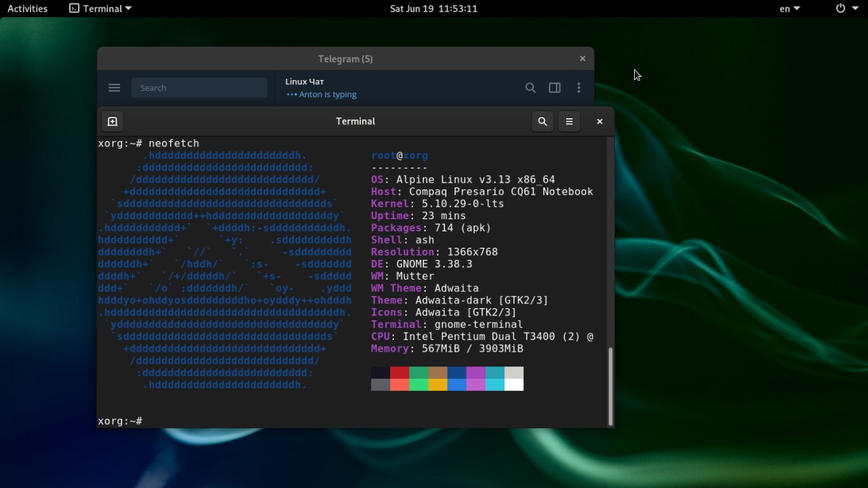Click the dark black color block, top row
The height and width of the screenshot is (488, 868).
tap(380, 373)
